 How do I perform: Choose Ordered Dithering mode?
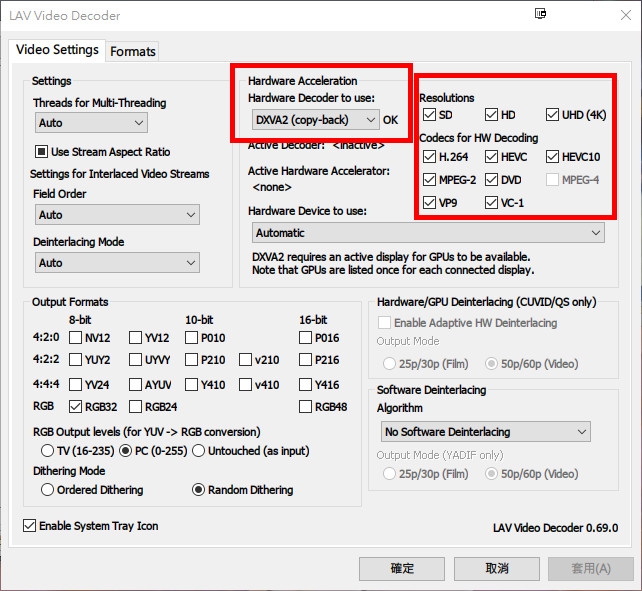pos(47,489)
